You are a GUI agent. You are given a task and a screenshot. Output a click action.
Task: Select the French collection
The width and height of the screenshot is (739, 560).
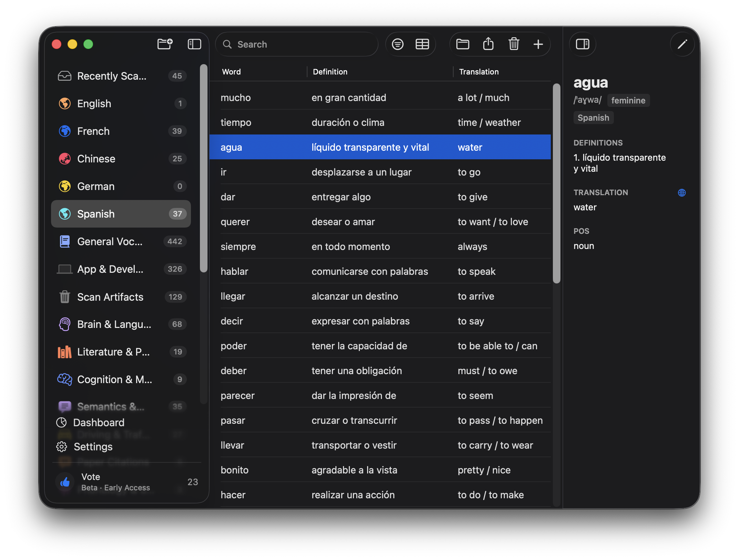[x=121, y=131]
